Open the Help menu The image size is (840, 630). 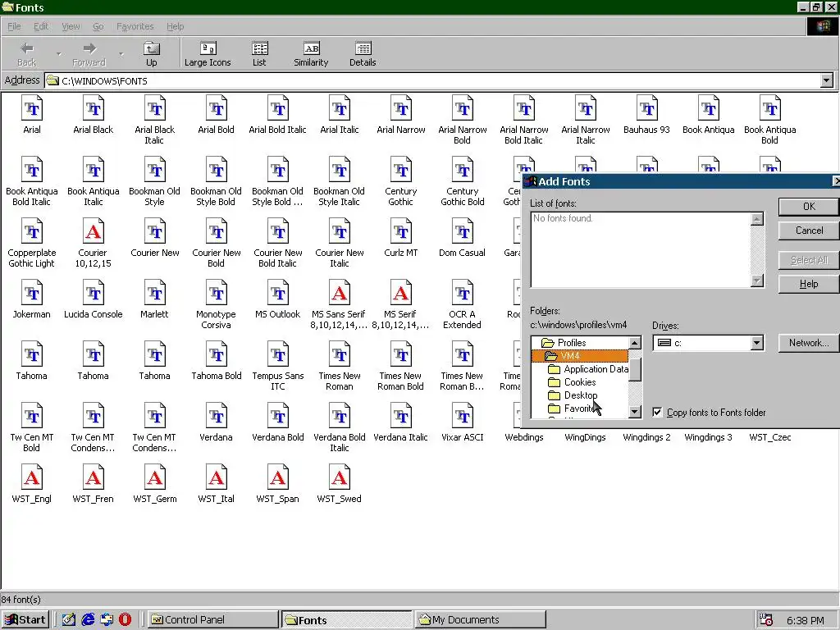[176, 26]
